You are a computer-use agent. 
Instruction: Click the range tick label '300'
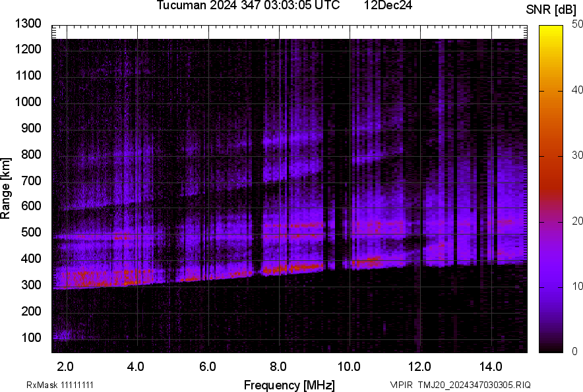[31, 285]
